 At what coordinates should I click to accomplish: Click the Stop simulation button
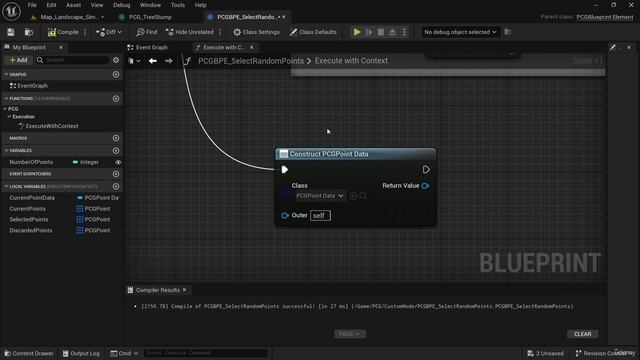[380, 32]
